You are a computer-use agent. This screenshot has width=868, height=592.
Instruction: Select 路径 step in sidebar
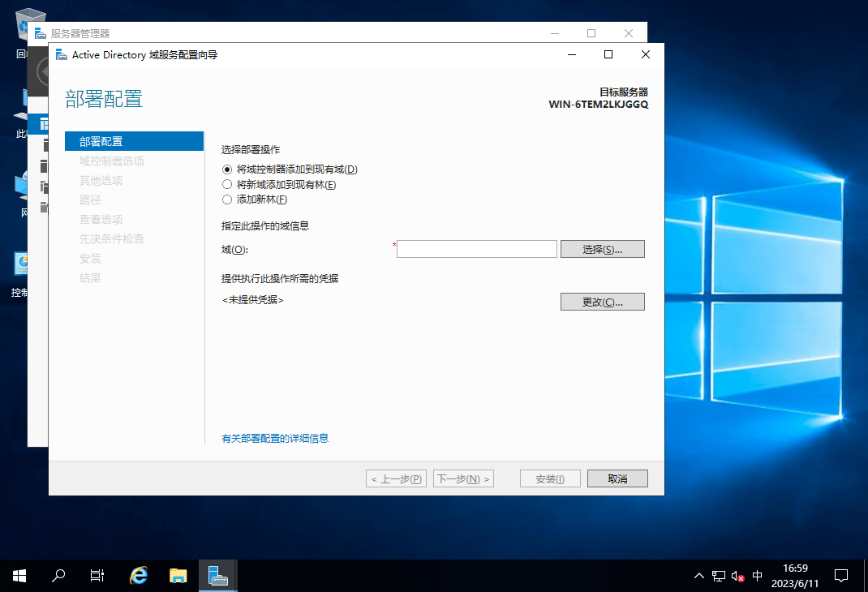[x=90, y=199]
